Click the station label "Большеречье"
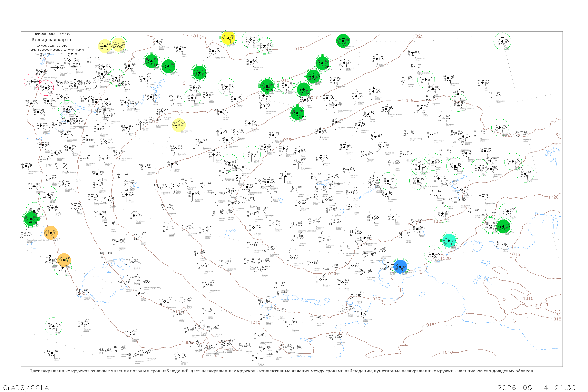588x392 pixels. [x=306, y=168]
